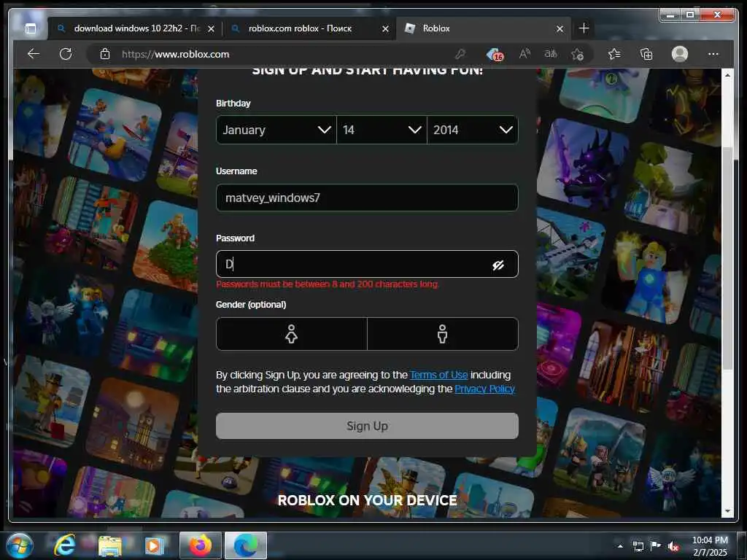Open Windows Media Player taskbar icon
The height and width of the screenshot is (560, 747).
click(153, 545)
